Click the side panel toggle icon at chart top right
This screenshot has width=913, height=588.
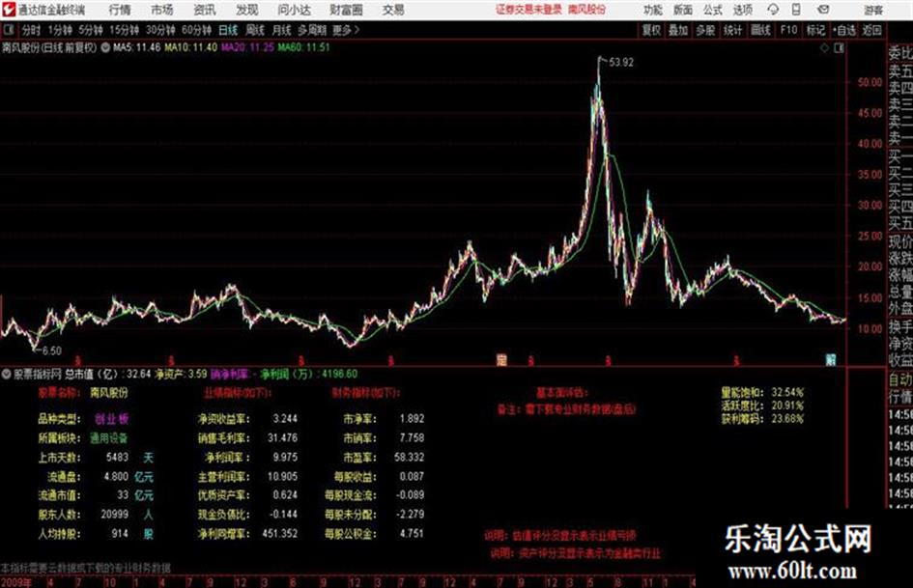coord(839,48)
